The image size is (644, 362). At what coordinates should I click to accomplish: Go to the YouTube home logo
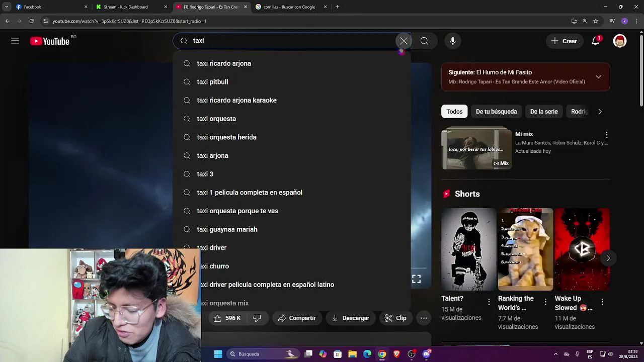pos(49,41)
